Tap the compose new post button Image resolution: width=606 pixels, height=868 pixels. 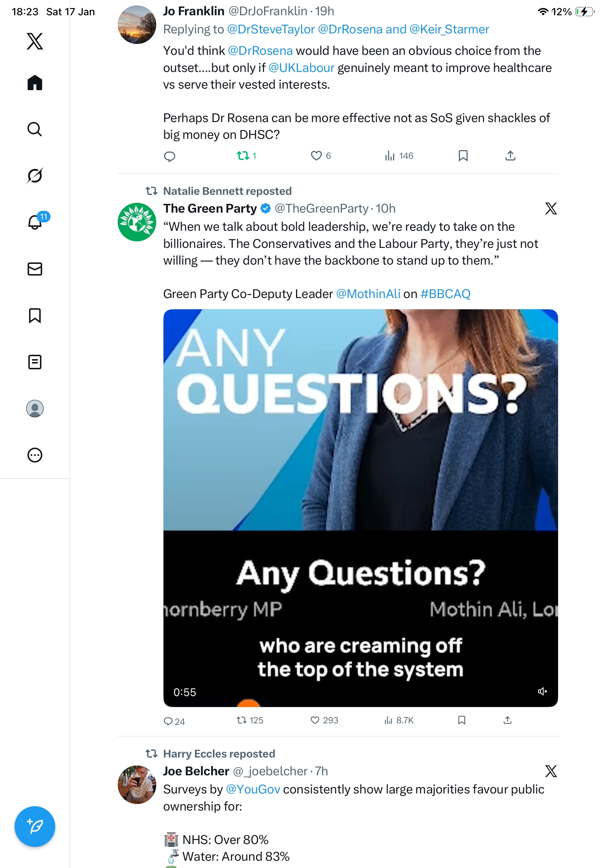(x=35, y=826)
